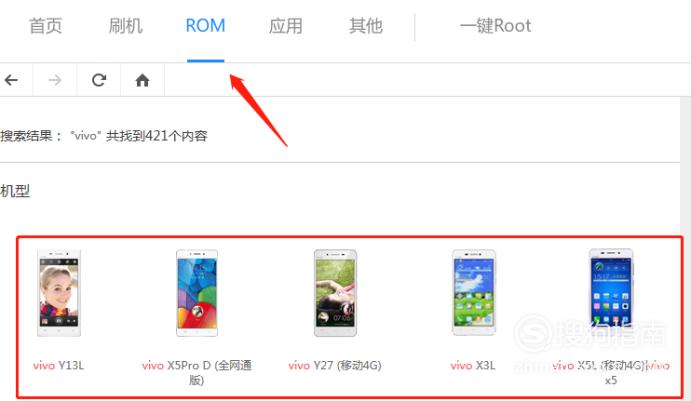Click the vivo X3L model name link
The image size is (691, 401).
tap(473, 365)
